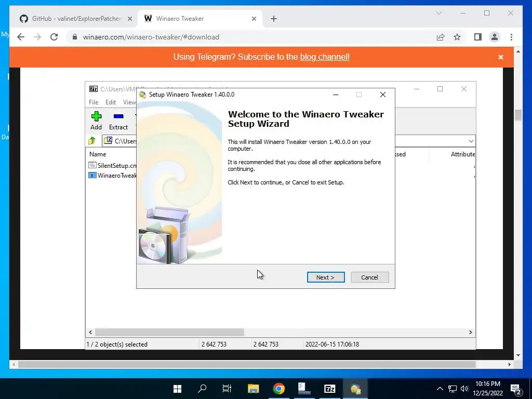This screenshot has height=399, width=532.
Task: Go up one folder in 7-Zip
Action: (92, 141)
